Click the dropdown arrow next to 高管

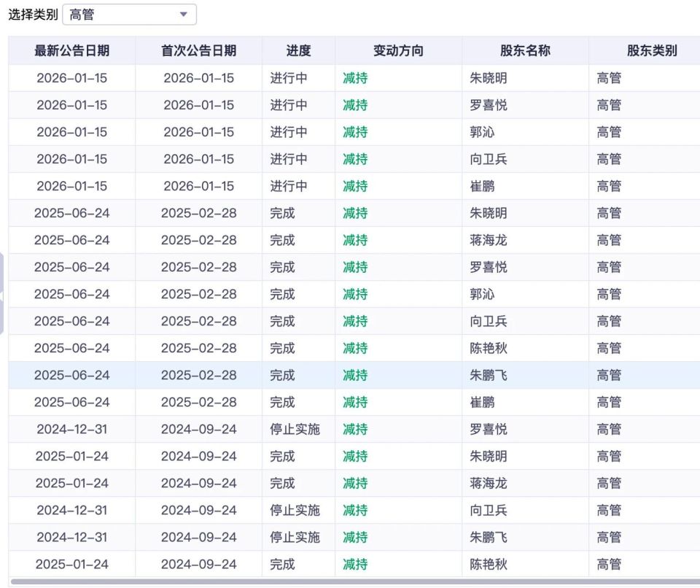coord(184,14)
